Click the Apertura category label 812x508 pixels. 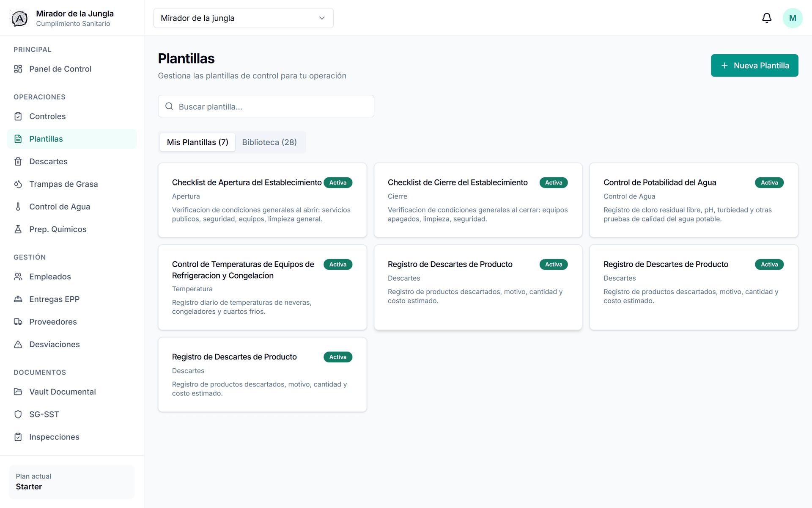(x=186, y=196)
